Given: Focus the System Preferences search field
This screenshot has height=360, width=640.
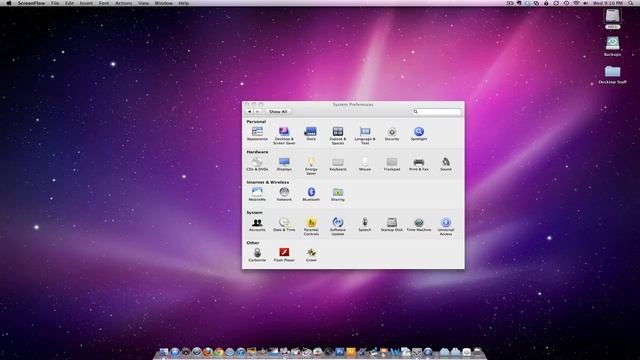Looking at the screenshot, I should [x=436, y=111].
